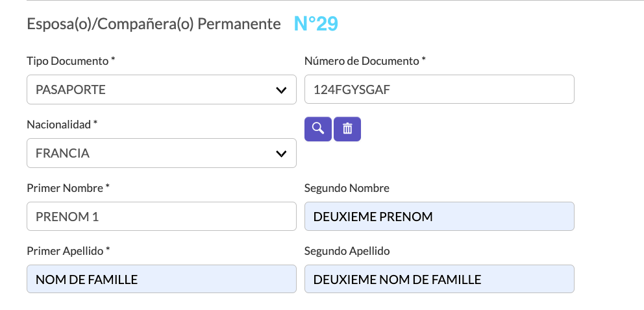Click the Segundo Apellido label
This screenshot has width=644, height=310.
point(347,251)
